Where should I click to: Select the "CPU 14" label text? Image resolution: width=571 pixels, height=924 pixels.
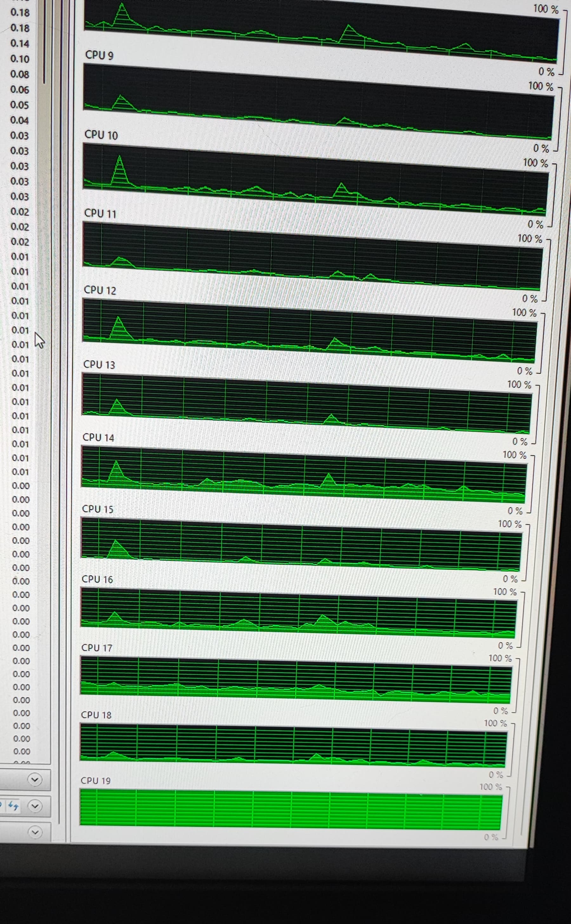pyautogui.click(x=98, y=437)
